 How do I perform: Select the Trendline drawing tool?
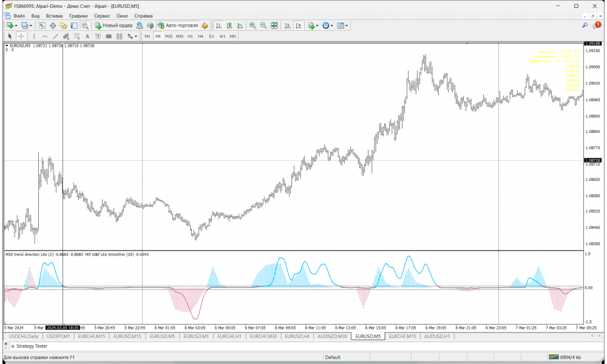pyautogui.click(x=55, y=36)
